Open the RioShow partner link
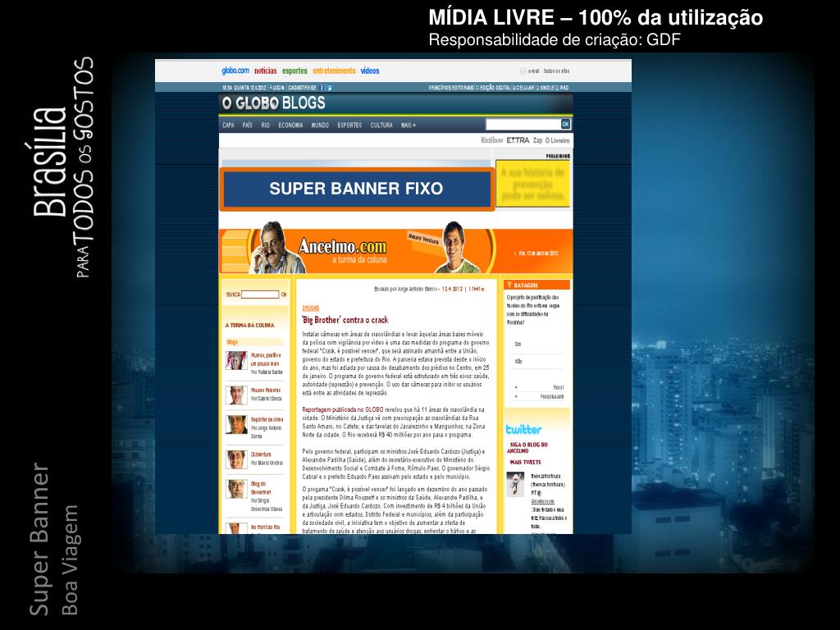 (x=492, y=140)
